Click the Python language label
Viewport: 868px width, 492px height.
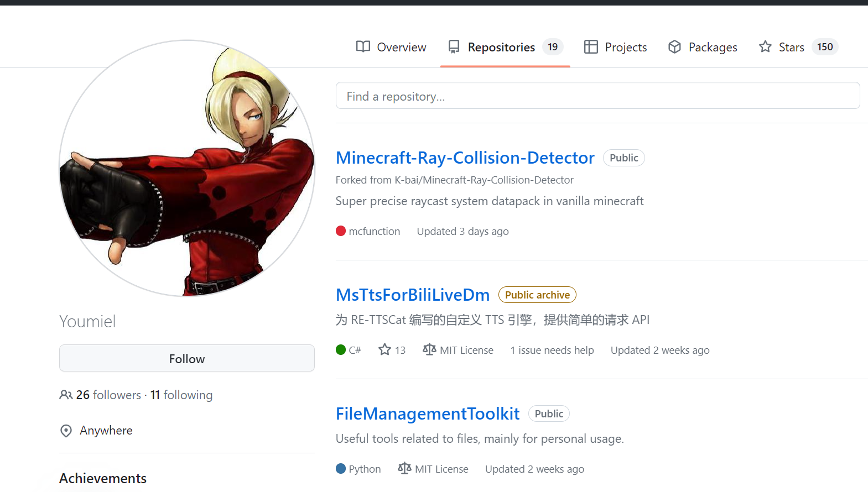365,469
